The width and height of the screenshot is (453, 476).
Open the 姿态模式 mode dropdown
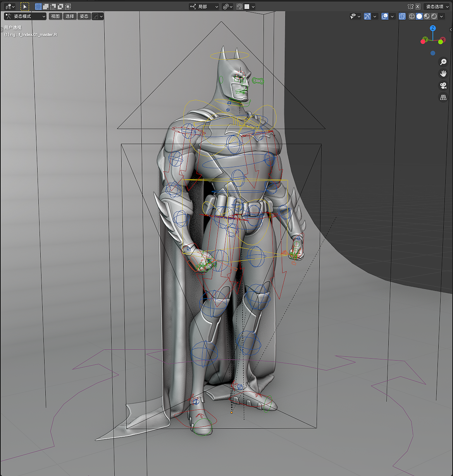[25, 16]
